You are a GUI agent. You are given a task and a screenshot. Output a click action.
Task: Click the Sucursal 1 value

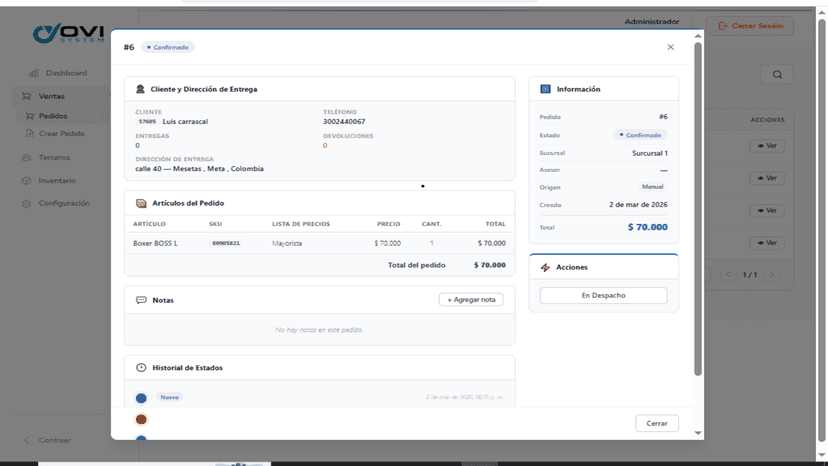click(x=650, y=153)
